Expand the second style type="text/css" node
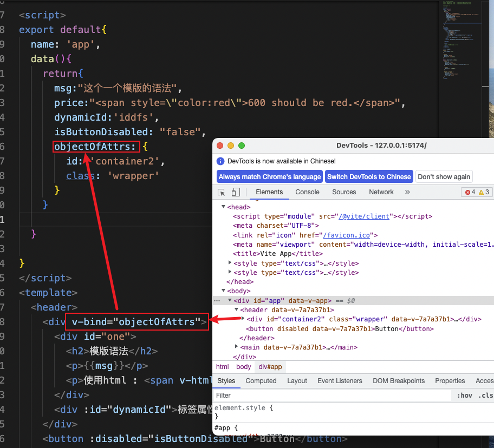Viewport: 494px width, 448px height. [230, 272]
